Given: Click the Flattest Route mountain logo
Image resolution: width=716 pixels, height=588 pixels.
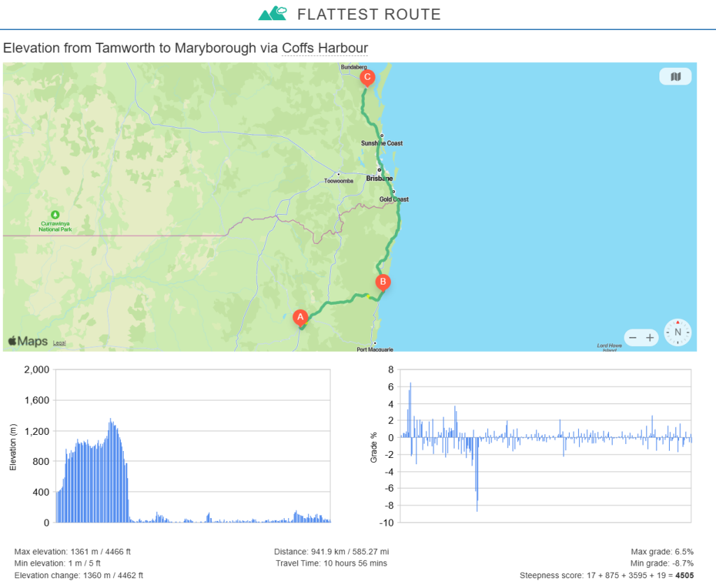Looking at the screenshot, I should pos(273,13).
